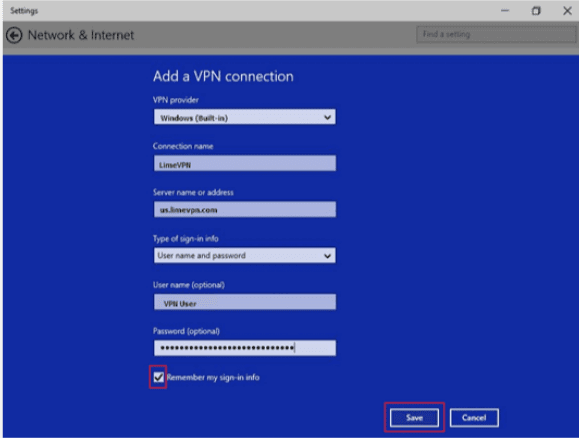Click the Remember my sign-in info text
Image resolution: width=579 pixels, height=438 pixels.
pos(213,377)
